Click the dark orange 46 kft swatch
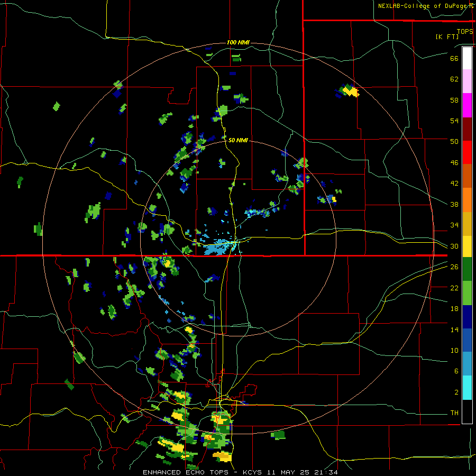Screen dimensions: 476x476 (x=467, y=176)
